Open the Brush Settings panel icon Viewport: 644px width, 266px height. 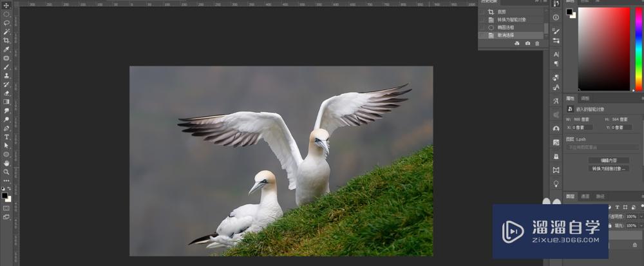[556, 31]
